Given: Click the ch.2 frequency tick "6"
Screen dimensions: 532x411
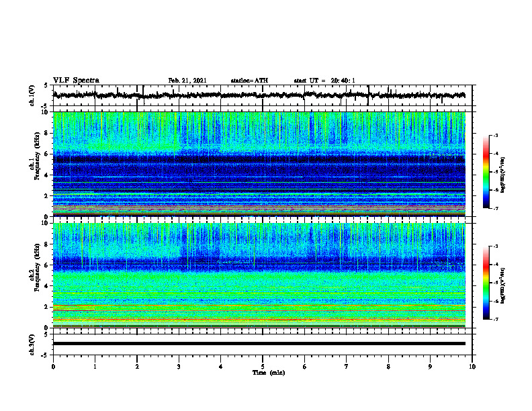Looking at the screenshot, I should pos(47,265).
